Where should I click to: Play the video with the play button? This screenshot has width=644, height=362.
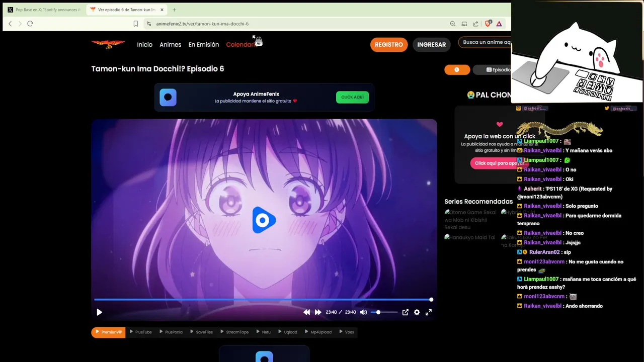click(x=99, y=312)
